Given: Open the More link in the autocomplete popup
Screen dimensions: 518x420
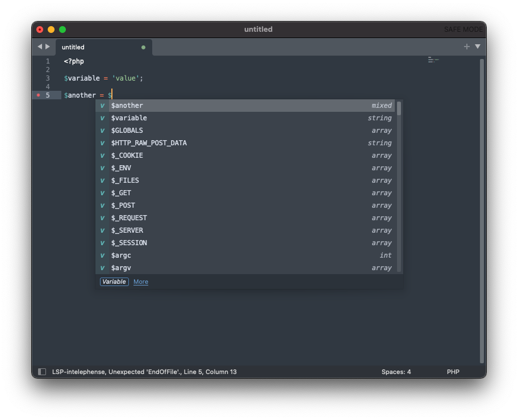Looking at the screenshot, I should point(140,282).
